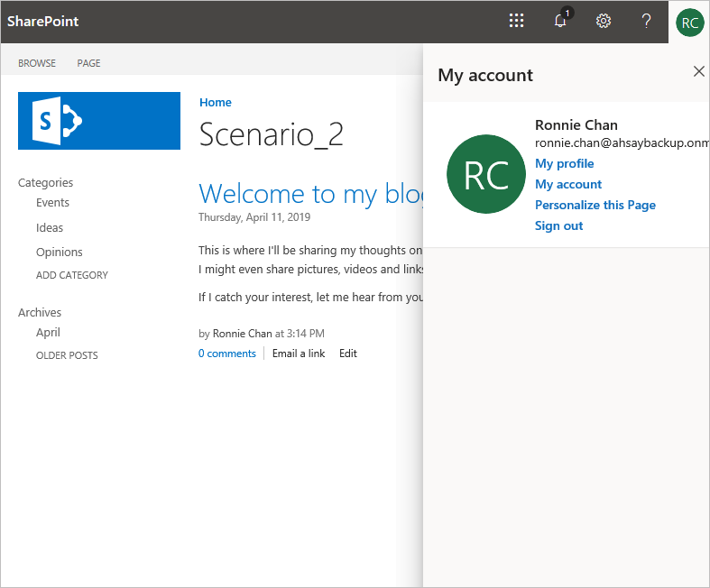Close the My account panel
710x588 pixels.
tap(698, 71)
